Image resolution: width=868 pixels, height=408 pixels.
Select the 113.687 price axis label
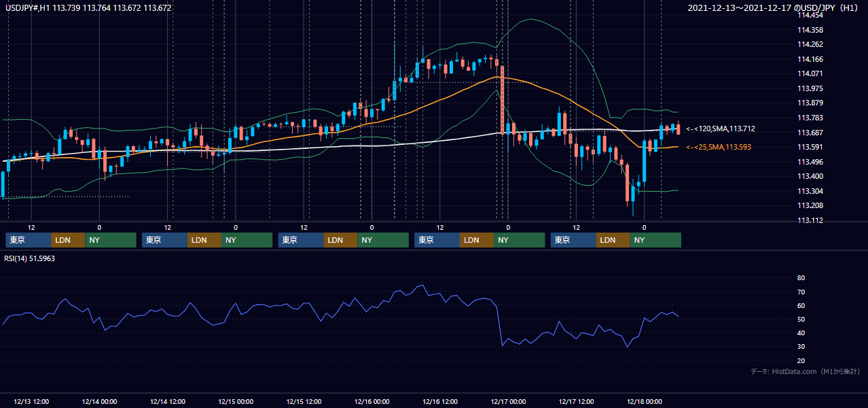pyautogui.click(x=810, y=133)
